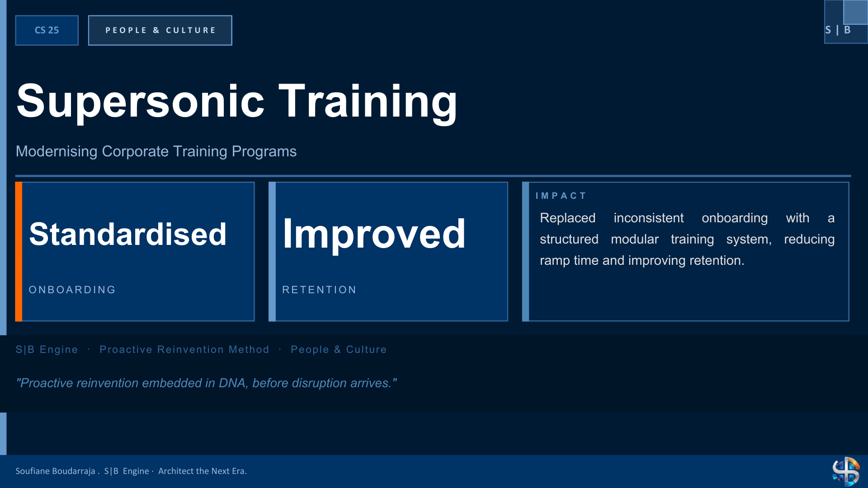Click the S|B Engine breadcrumb
This screenshot has width=868, height=488.
pyautogui.click(x=47, y=349)
